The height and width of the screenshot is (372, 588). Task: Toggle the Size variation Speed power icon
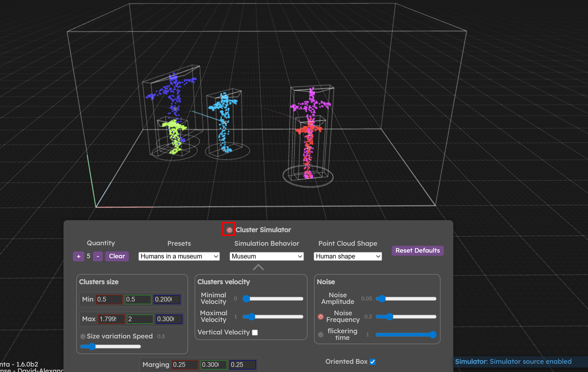pyautogui.click(x=83, y=336)
